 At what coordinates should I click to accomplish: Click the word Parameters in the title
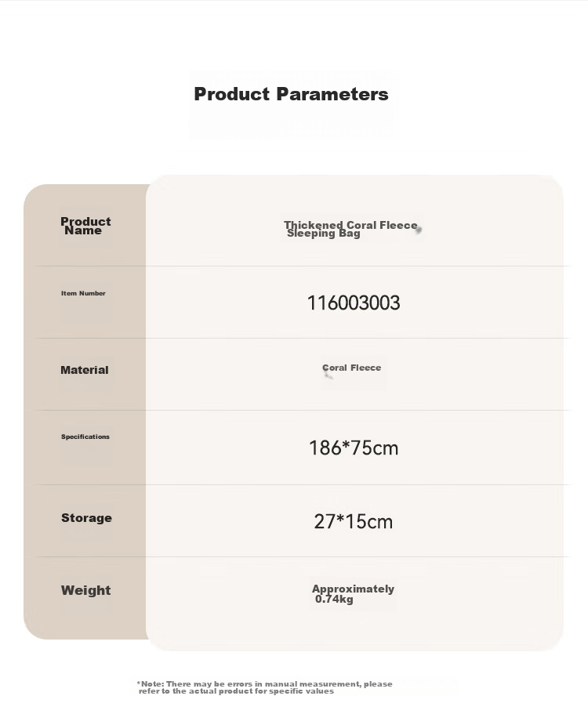point(332,94)
